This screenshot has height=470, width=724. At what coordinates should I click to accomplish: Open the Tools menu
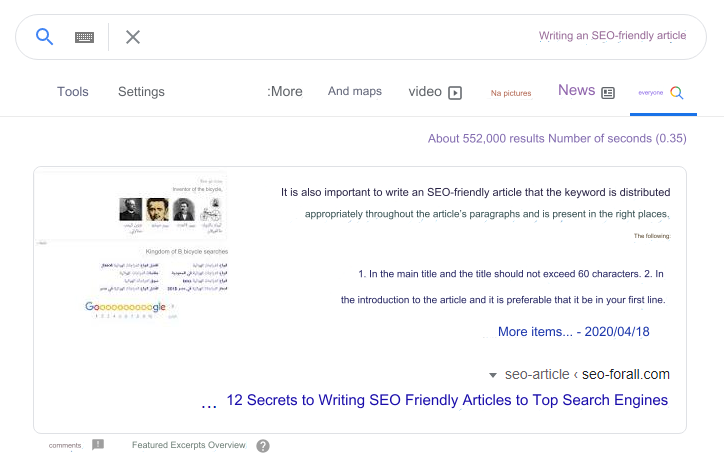click(72, 91)
